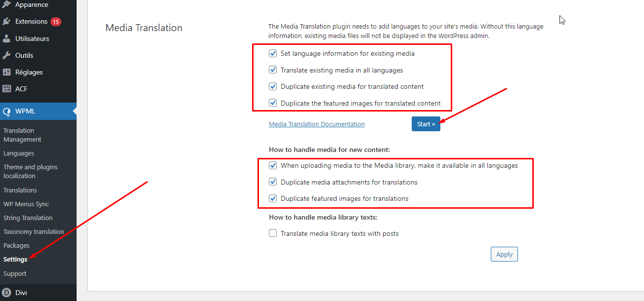The width and height of the screenshot is (644, 301).
Task: Open Media Translation Documentation link
Action: 317,124
